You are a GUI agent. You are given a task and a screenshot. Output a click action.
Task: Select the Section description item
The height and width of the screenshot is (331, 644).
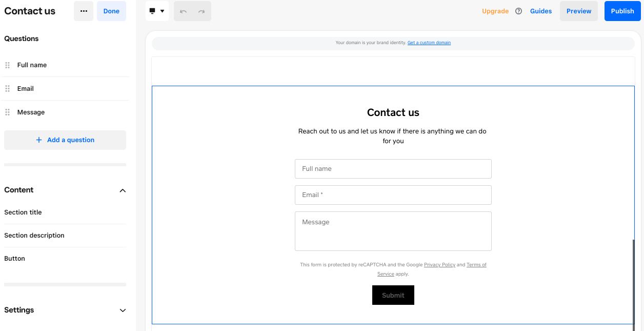(65, 236)
